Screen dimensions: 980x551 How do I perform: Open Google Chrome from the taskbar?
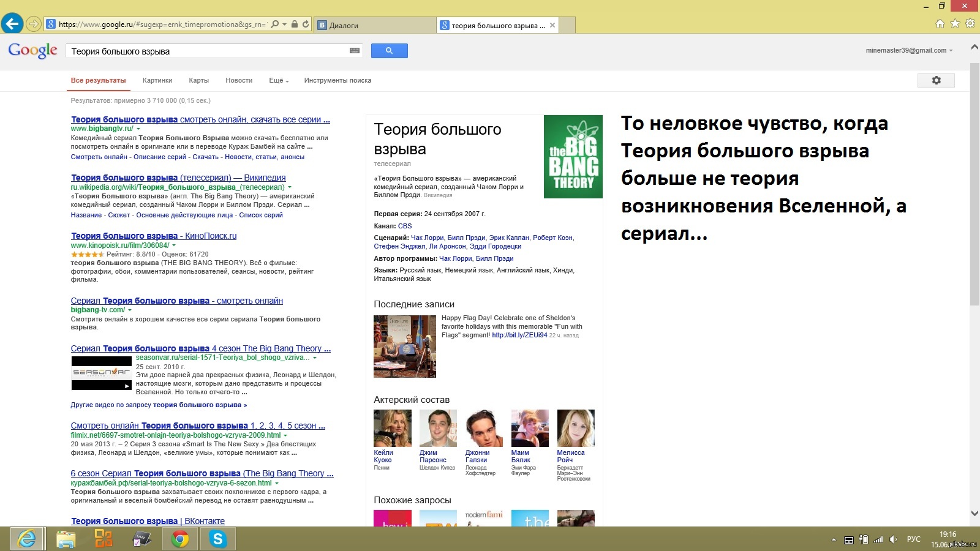click(180, 539)
